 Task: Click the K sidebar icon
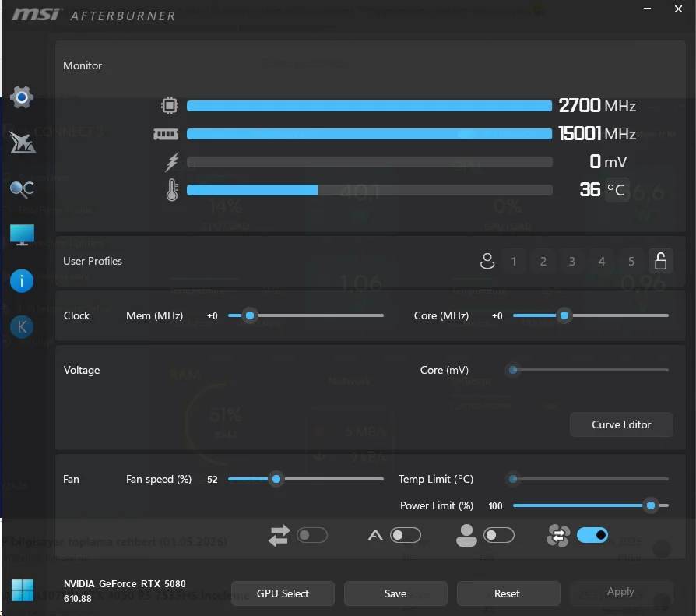pos(21,327)
